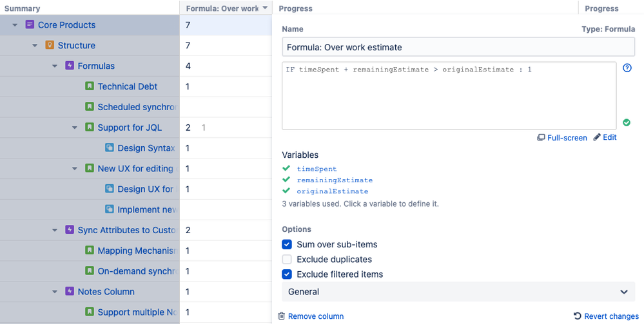Select value 4 in Formulas row
This screenshot has width=644, height=324.
[188, 66]
